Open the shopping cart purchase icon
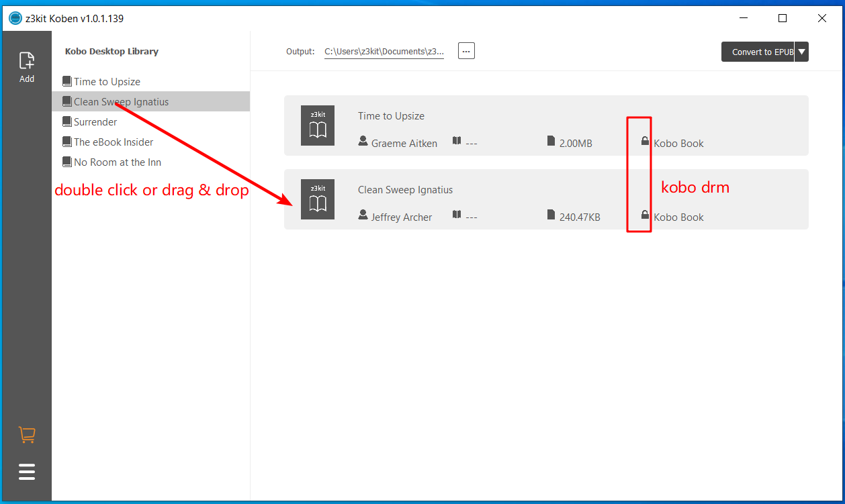 pyautogui.click(x=27, y=435)
